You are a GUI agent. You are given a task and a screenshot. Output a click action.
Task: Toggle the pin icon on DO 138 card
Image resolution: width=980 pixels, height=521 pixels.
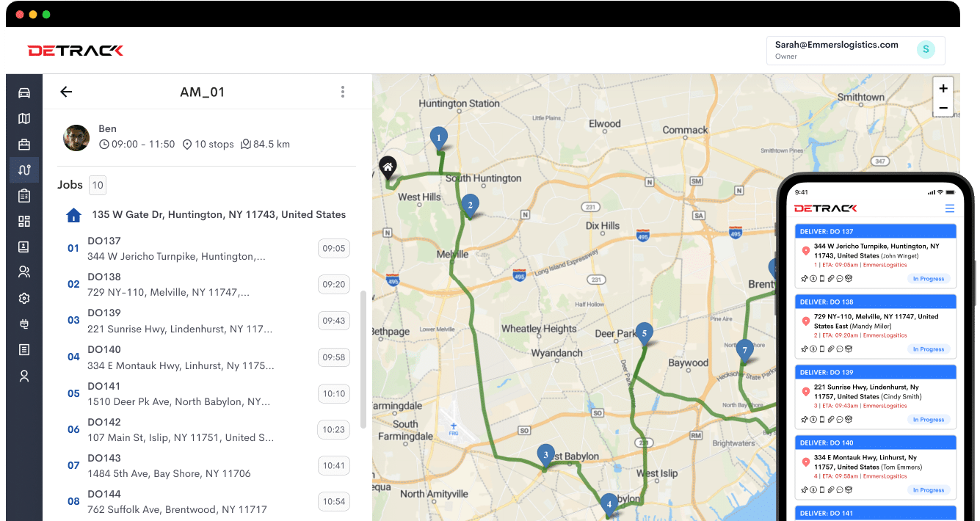[x=804, y=349]
